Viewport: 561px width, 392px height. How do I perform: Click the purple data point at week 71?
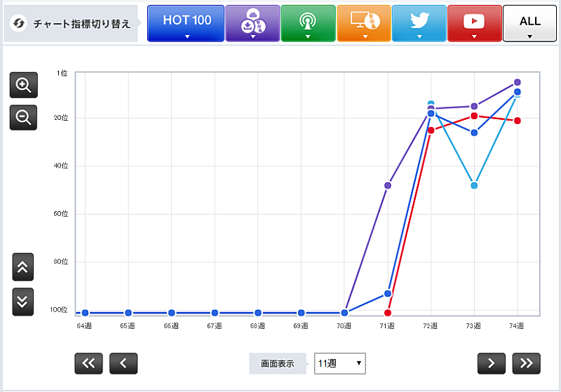click(x=388, y=185)
